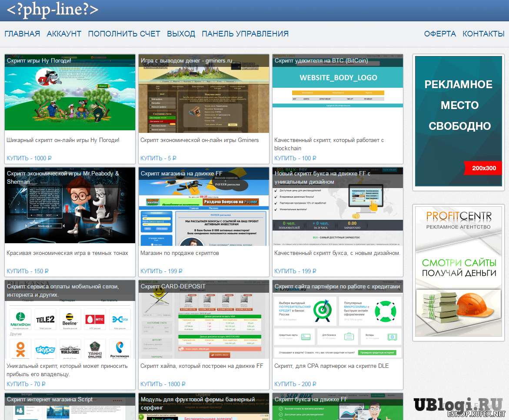Image resolution: width=509 pixels, height=420 pixels.
Task: Buy the dark economic game for 150 ₽
Action: (28, 271)
